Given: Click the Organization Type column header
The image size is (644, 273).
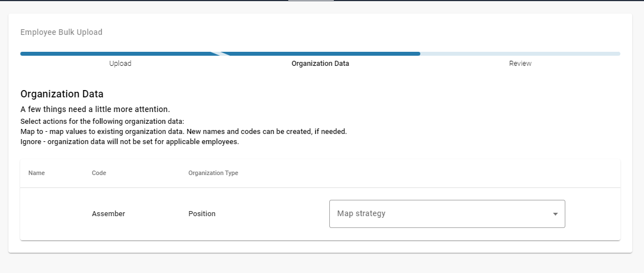Looking at the screenshot, I should pos(213,173).
